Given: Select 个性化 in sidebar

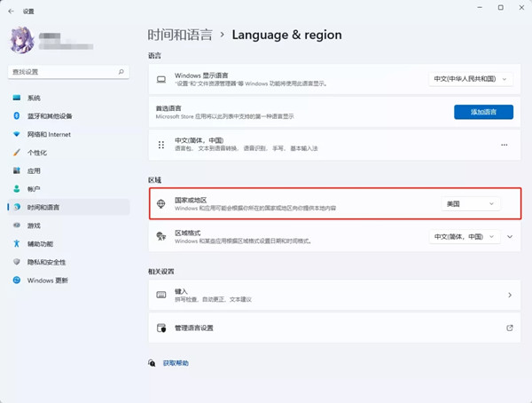Looking at the screenshot, I should coord(68,153).
